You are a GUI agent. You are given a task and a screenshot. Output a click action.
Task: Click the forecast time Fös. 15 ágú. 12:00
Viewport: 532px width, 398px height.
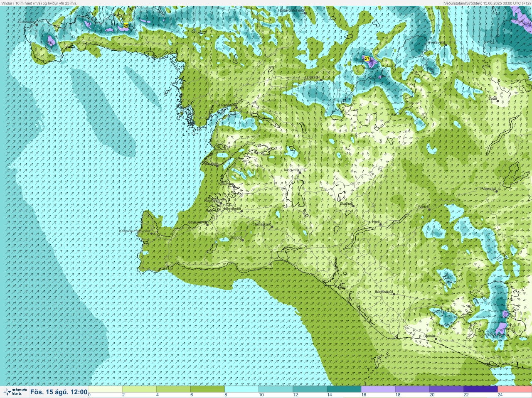click(59, 392)
